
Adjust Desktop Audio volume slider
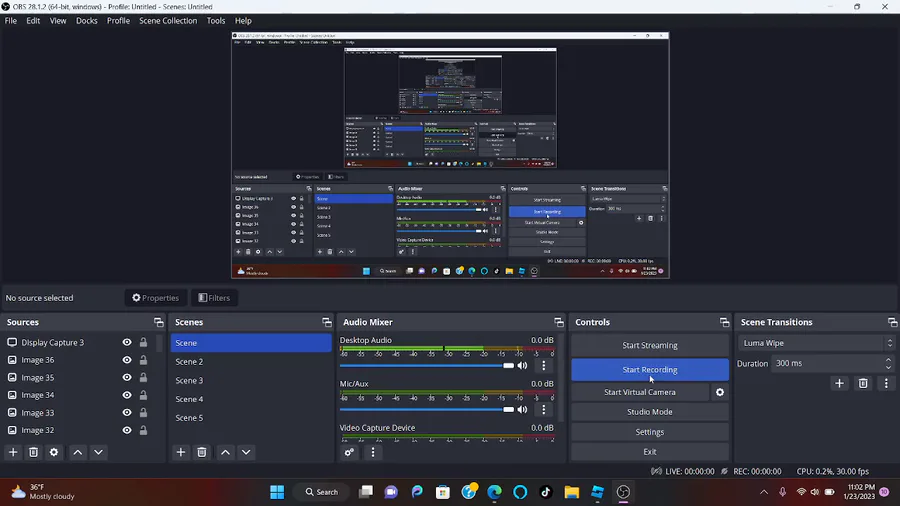coord(426,365)
